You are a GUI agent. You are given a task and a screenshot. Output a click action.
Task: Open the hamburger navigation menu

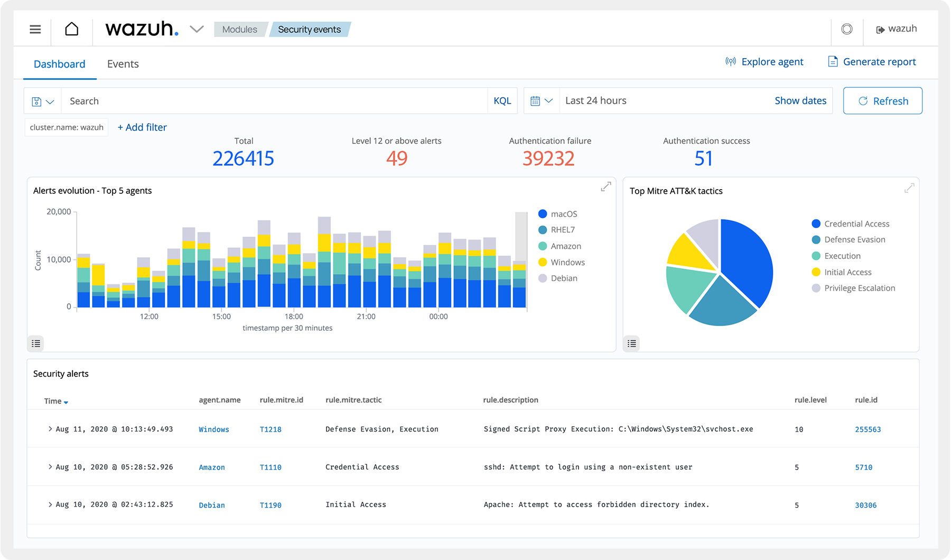[34, 29]
